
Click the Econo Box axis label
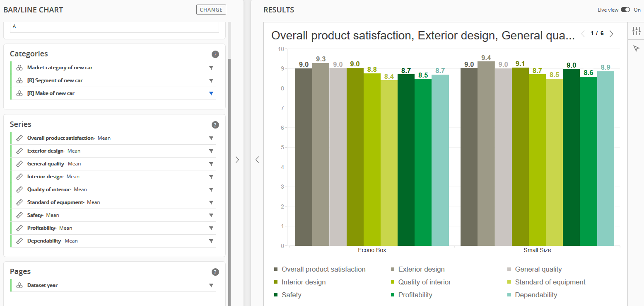tap(372, 250)
